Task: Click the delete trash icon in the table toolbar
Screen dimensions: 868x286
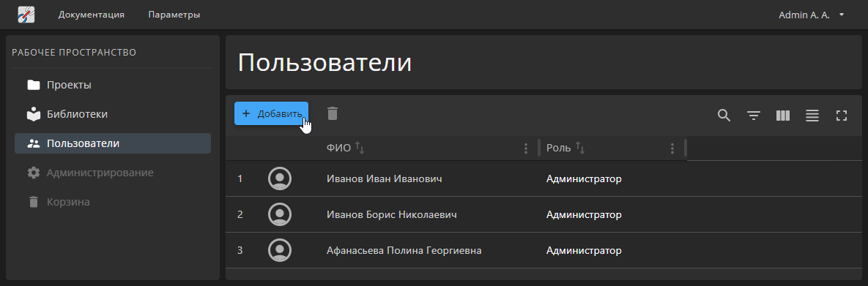Action: 332,113
